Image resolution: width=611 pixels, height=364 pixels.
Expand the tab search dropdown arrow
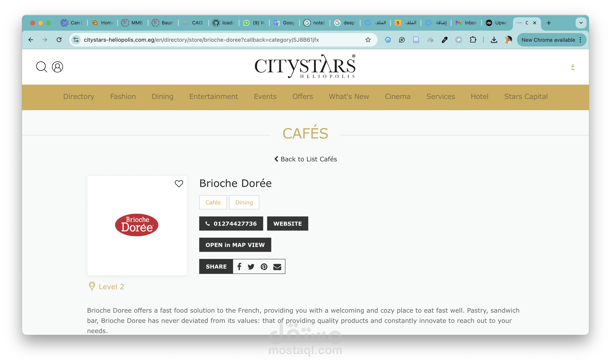point(581,23)
